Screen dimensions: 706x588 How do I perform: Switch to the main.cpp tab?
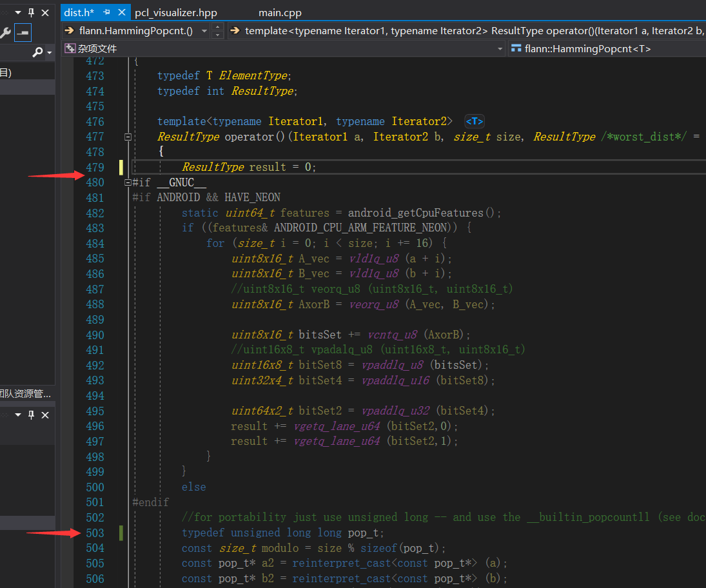pos(280,13)
